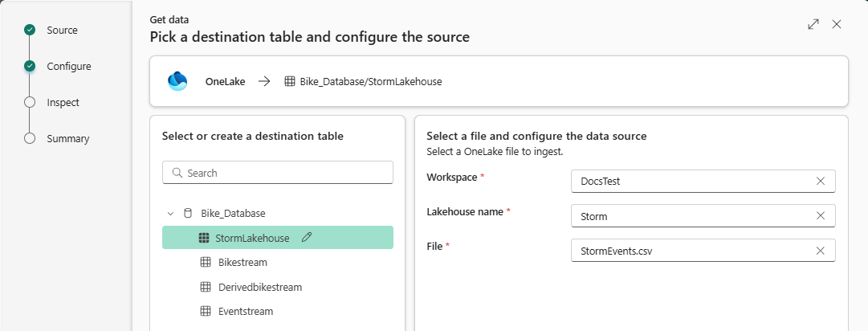Expand the dialog with the diagonal arrows icon
This screenshot has height=331, width=868.
pos(813,24)
